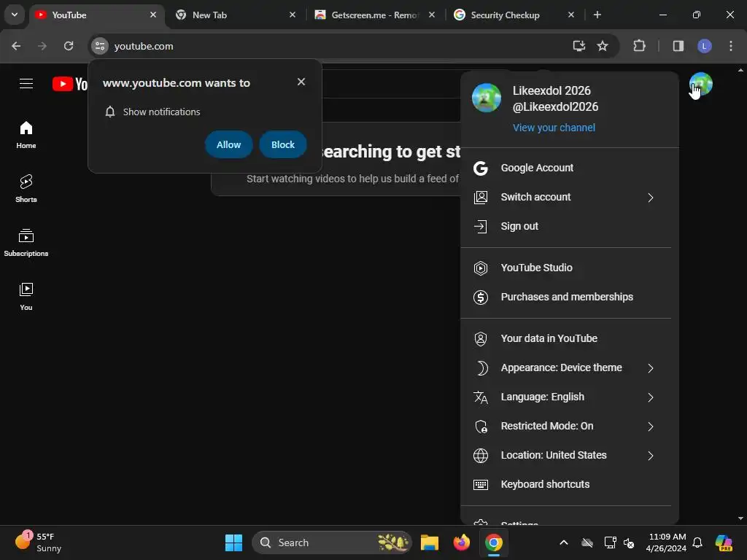Toggle the Chrome side panel
Viewport: 747px width, 560px height.
pyautogui.click(x=678, y=46)
